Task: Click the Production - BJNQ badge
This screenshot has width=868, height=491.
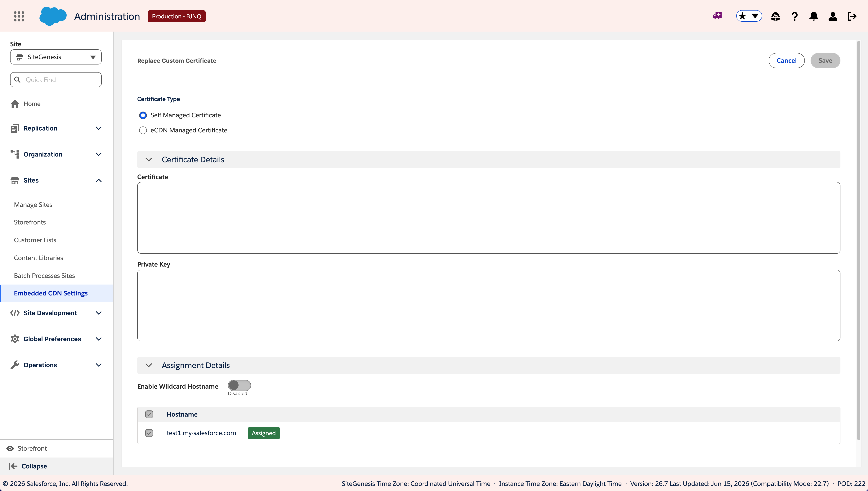Action: [x=177, y=16]
